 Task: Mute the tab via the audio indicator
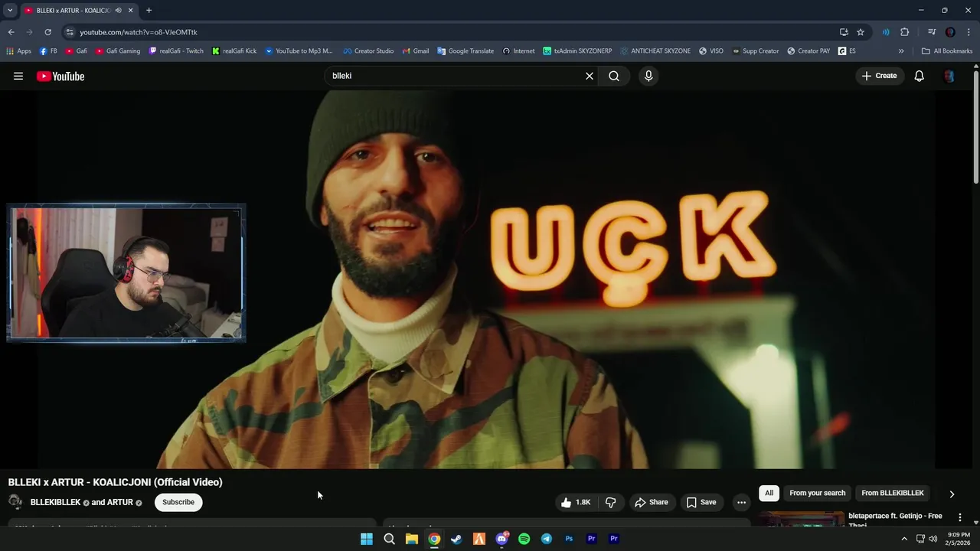[x=119, y=11]
